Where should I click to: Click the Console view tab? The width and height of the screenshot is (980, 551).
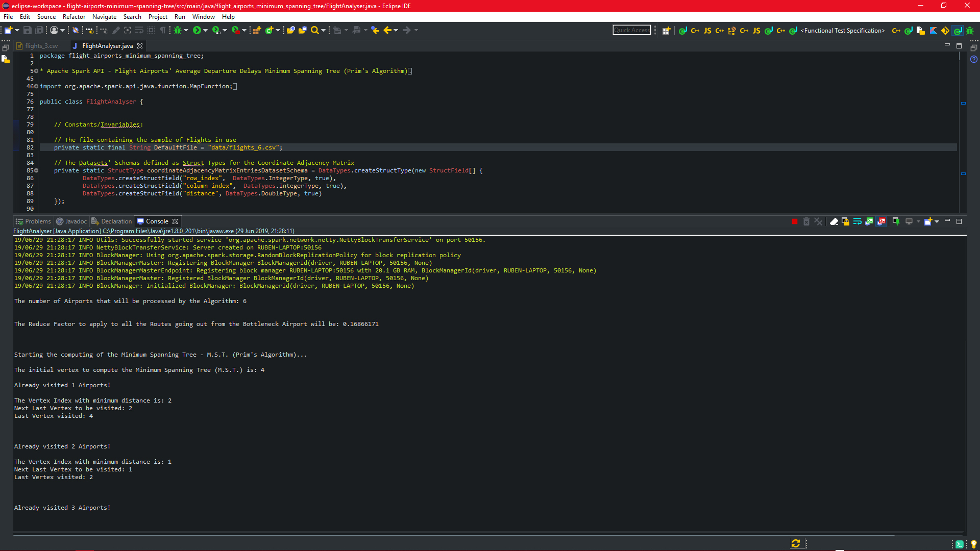point(157,221)
